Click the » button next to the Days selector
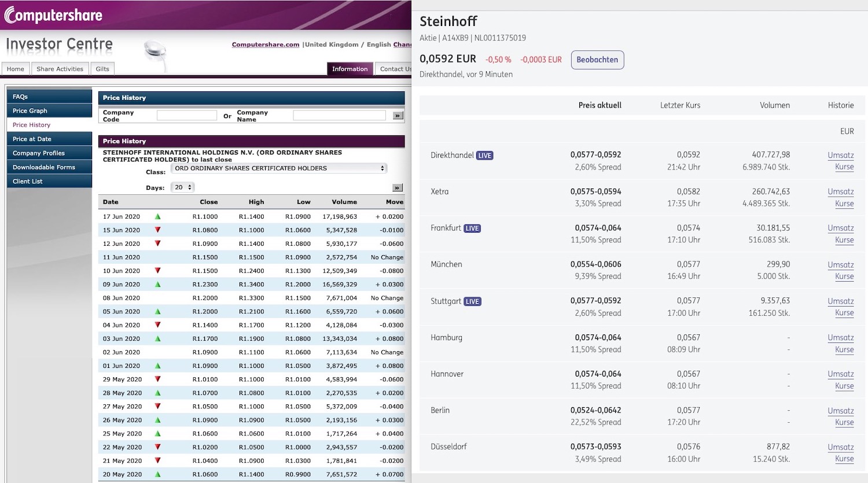Screen dimensions: 868x483 [398, 187]
